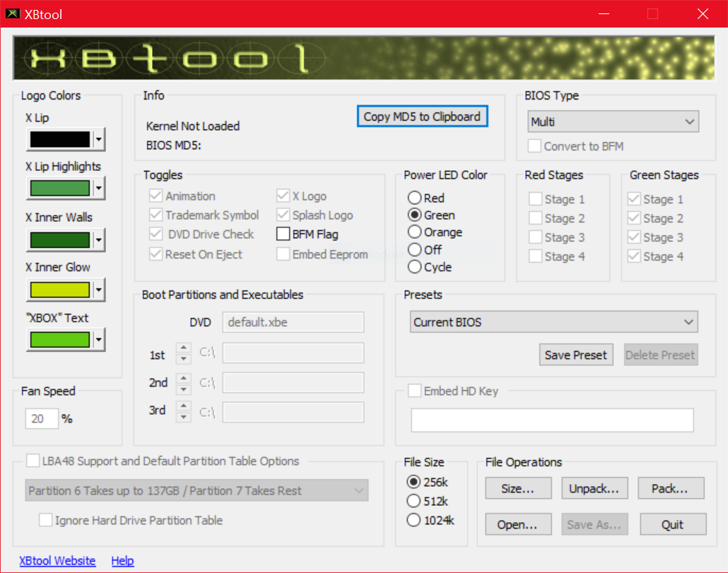This screenshot has height=573, width=728.
Task: Select the 512k file size
Action: [x=413, y=501]
